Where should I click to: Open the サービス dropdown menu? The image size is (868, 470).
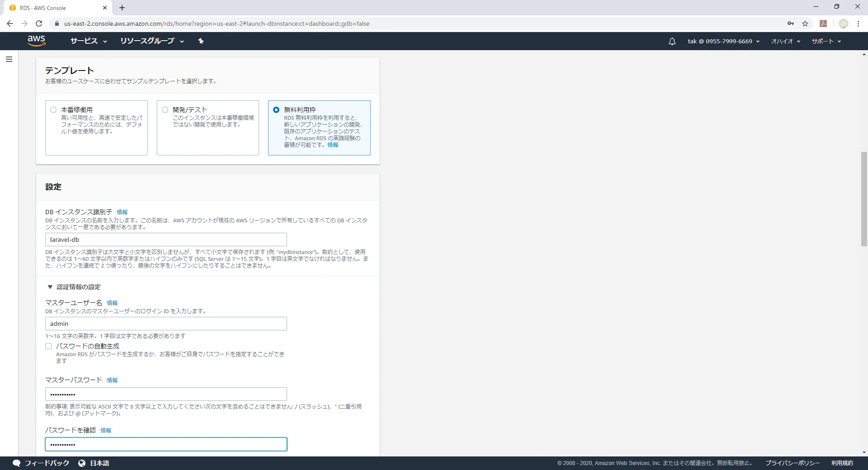click(x=89, y=41)
